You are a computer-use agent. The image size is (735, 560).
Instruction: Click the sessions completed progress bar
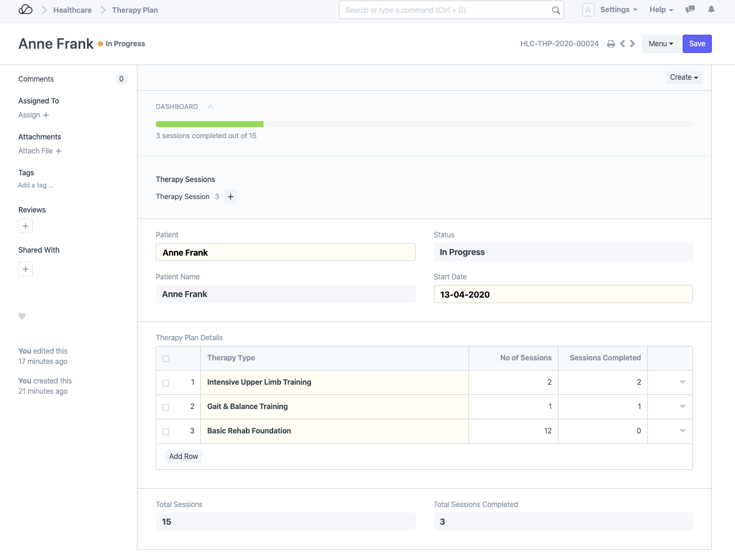tap(423, 124)
